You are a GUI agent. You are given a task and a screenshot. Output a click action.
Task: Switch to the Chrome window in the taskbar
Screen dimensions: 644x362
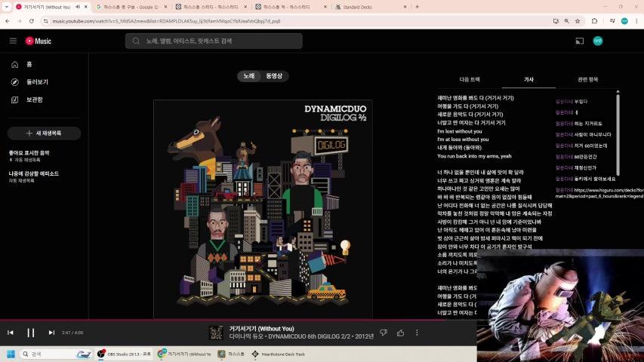[x=184, y=354]
